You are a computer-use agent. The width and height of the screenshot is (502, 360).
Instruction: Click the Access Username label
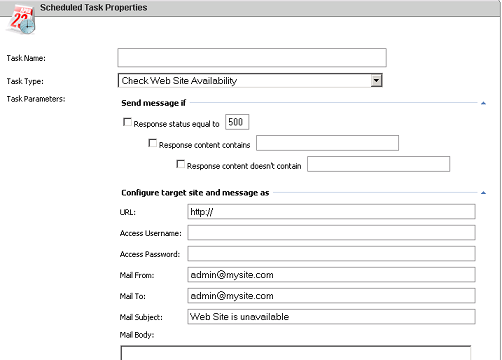pyautogui.click(x=151, y=233)
